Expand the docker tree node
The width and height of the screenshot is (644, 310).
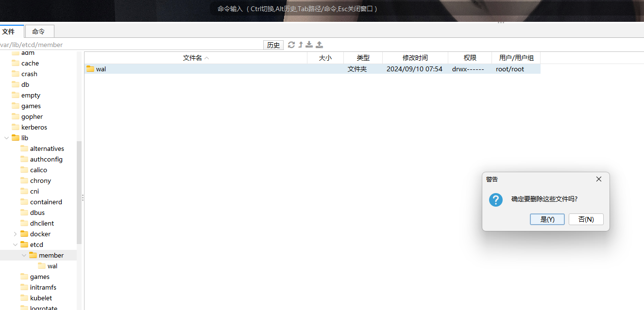tap(15, 234)
